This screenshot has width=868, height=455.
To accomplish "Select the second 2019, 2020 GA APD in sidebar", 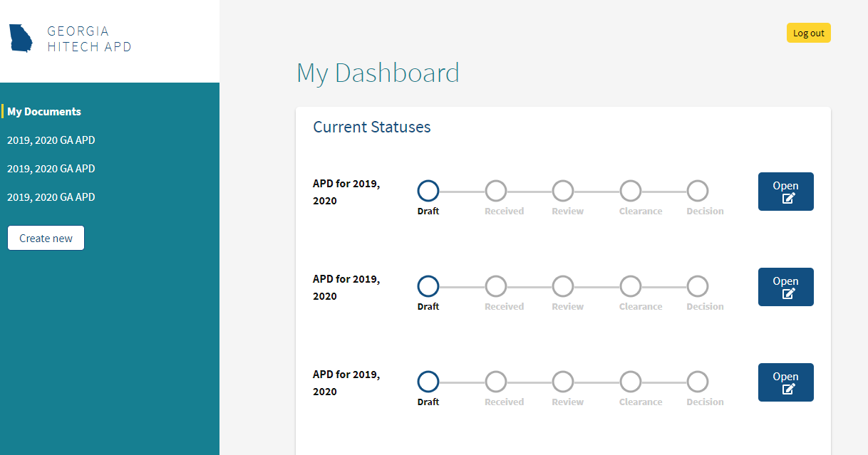I will pos(51,169).
